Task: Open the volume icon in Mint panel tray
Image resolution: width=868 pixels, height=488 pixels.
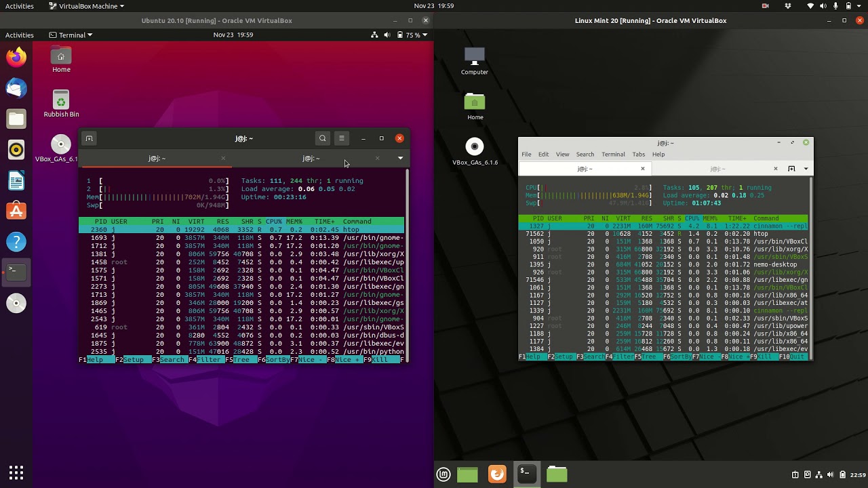Action: (x=831, y=474)
